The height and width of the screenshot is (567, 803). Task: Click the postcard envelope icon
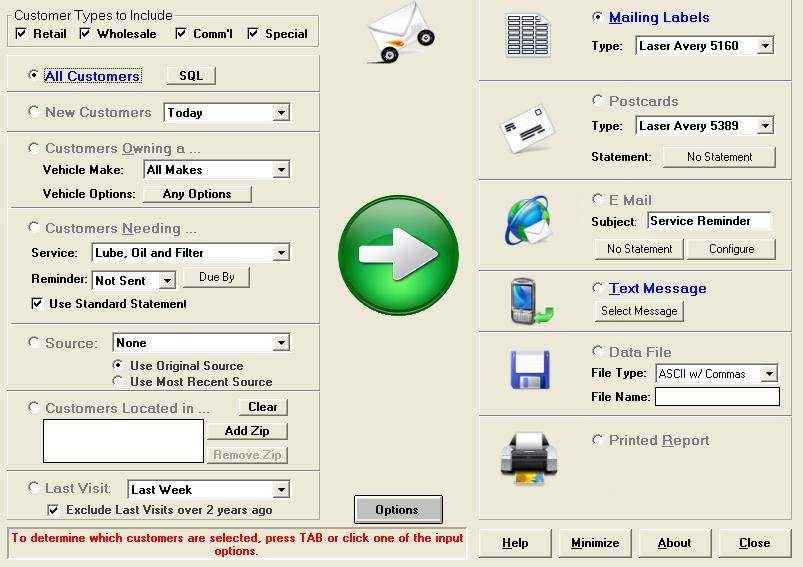527,129
